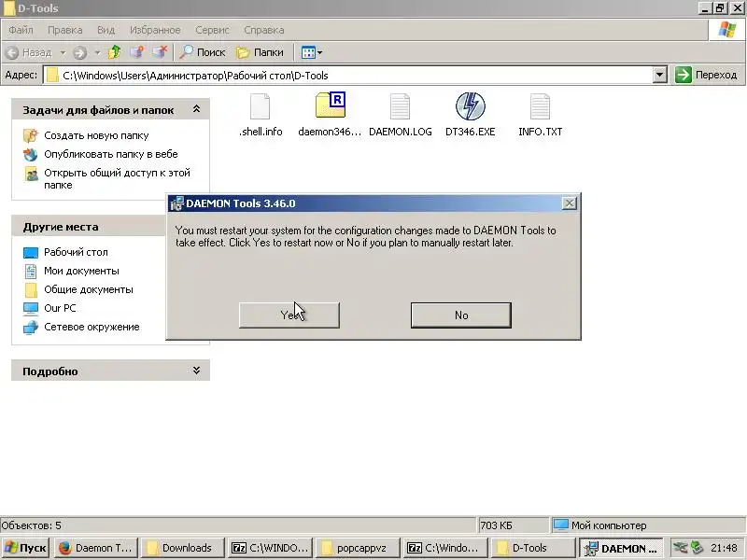The image size is (747, 560).
Task: Close the DAEMON Tools 3.46.0 dialog
Action: (x=569, y=203)
